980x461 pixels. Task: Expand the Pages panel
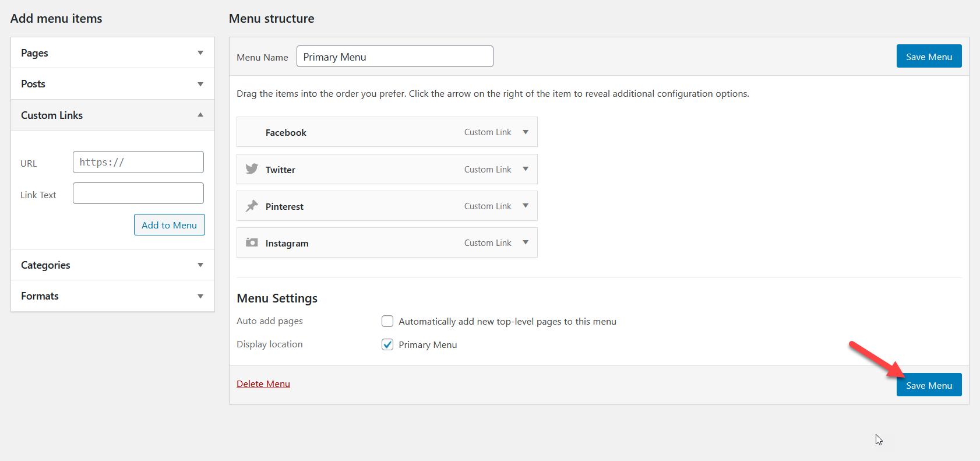coord(112,53)
